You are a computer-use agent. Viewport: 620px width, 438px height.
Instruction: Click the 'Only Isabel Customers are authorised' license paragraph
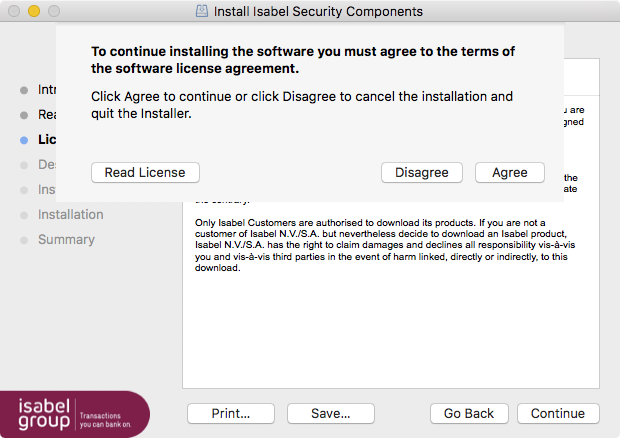tap(385, 245)
